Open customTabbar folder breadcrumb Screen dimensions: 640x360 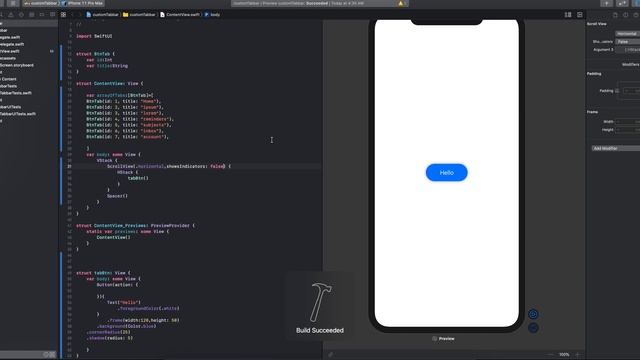point(139,14)
